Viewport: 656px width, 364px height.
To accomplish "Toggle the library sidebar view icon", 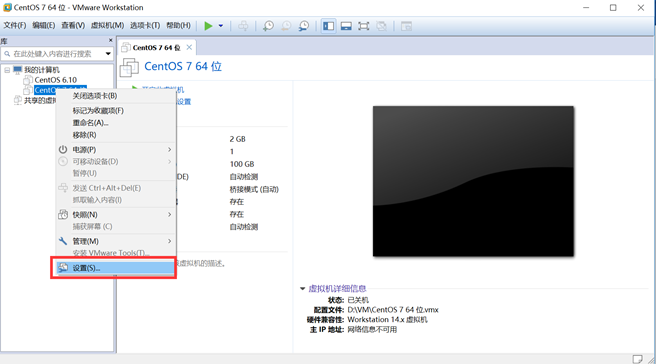I will pos(328,26).
